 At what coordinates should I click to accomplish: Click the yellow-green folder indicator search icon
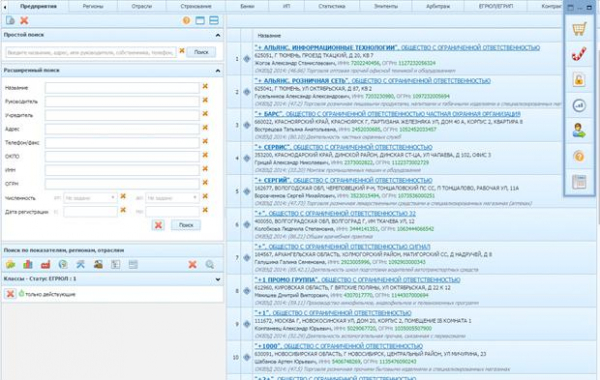pyautogui.click(x=10, y=264)
